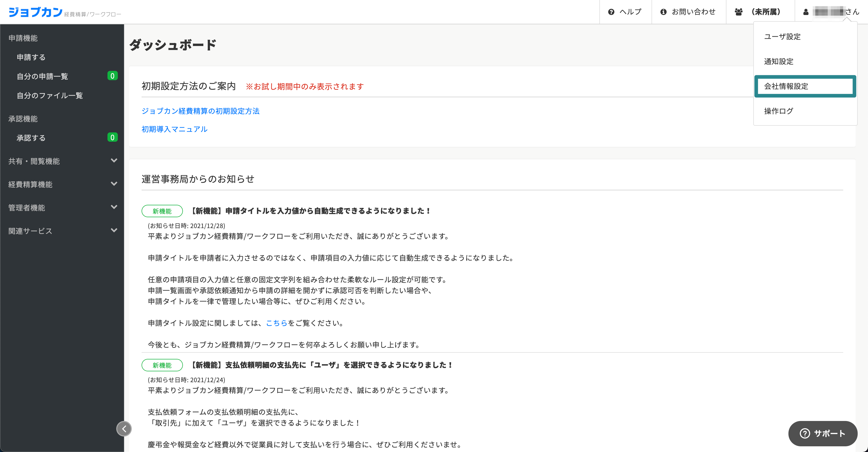Open お問い合わせ in the top bar
This screenshot has height=452, width=868.
point(689,12)
